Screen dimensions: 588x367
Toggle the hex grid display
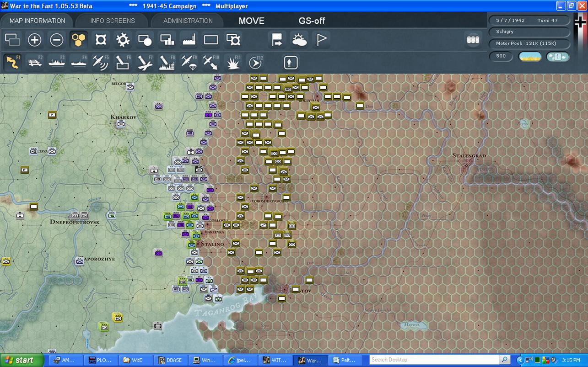[x=79, y=40]
